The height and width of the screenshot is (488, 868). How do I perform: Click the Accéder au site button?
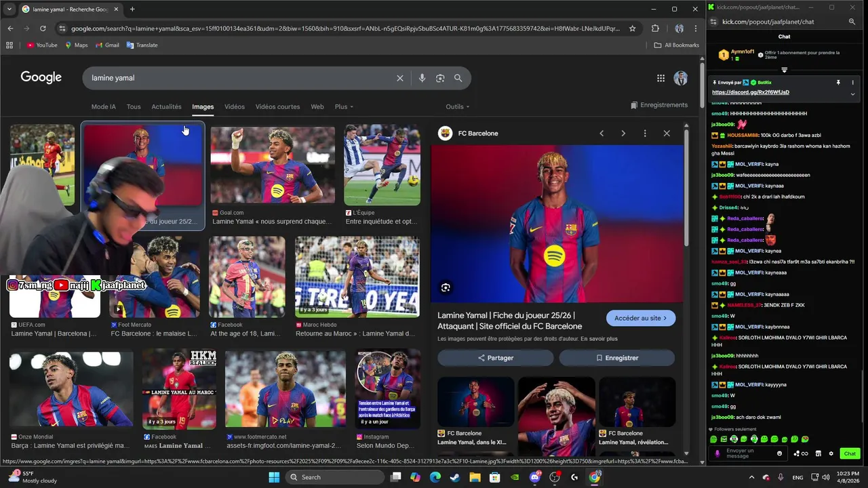pos(641,318)
